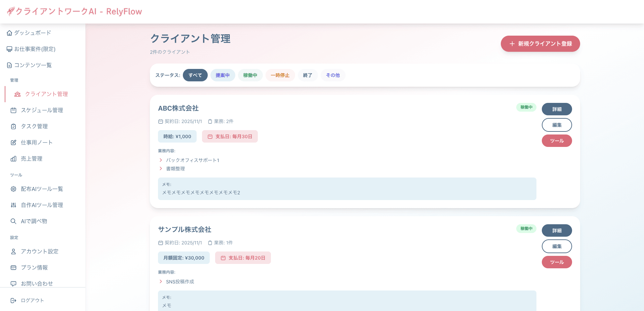
Task: Open タスク管理 via its clipboard icon
Action: pyautogui.click(x=13, y=126)
